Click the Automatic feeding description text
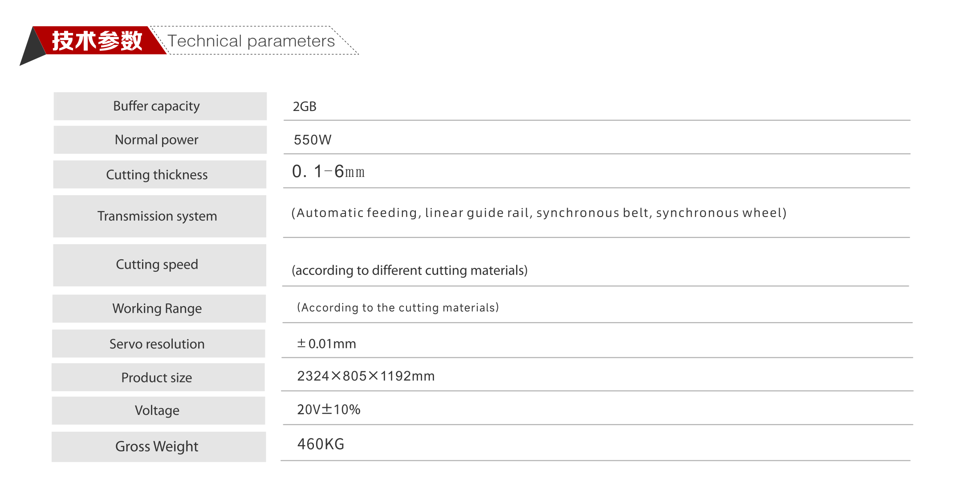Viewport: 980px width, 504px height. (539, 213)
